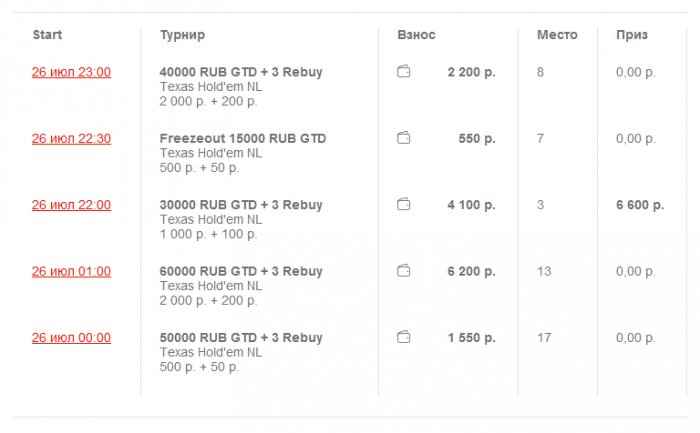This screenshot has width=700, height=433.
Task: Select the 60000 RUB GTD + 3 Rebuy title
Action: (241, 271)
